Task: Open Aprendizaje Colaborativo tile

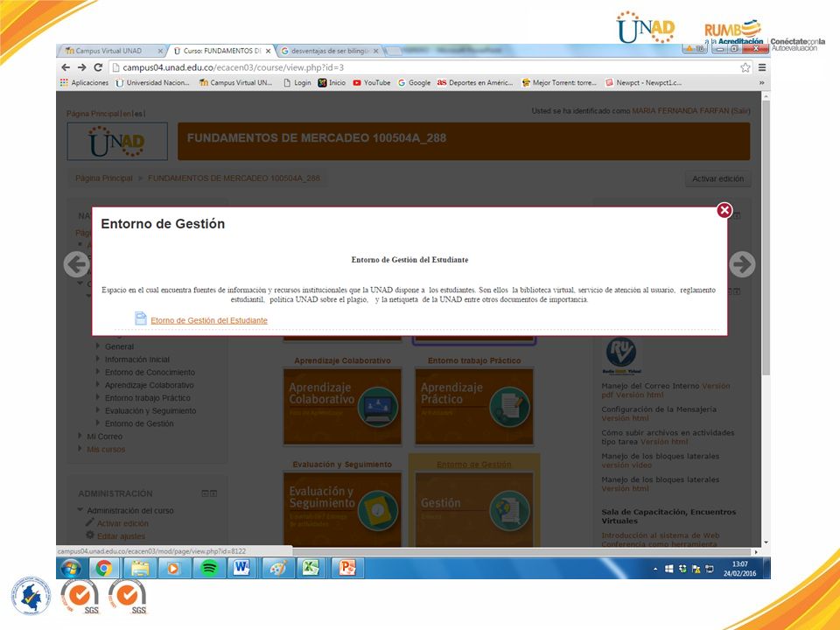Action: pyautogui.click(x=342, y=407)
